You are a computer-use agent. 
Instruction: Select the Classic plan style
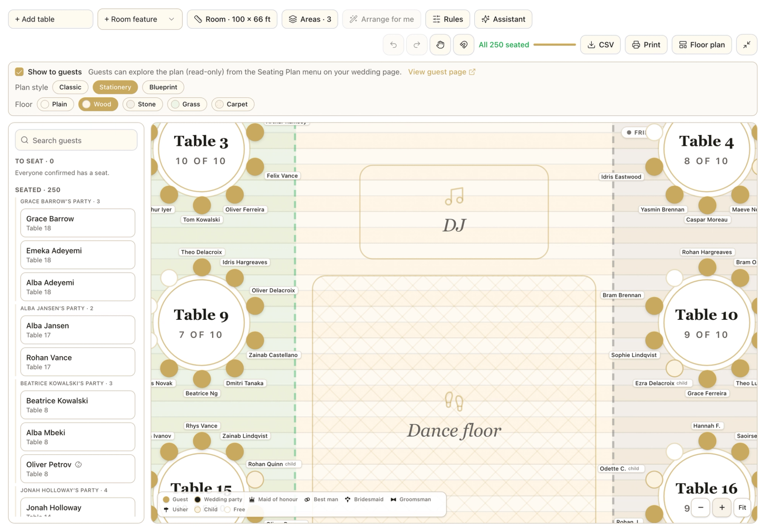70,87
